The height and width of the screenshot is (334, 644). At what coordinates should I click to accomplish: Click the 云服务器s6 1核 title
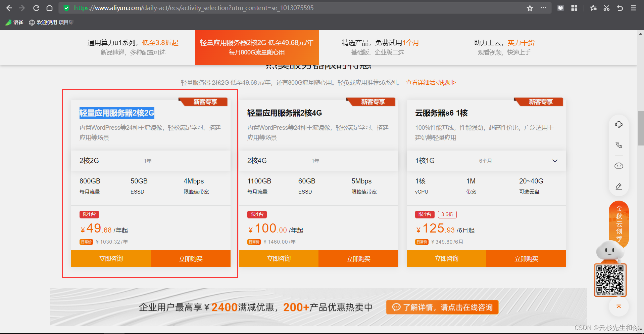coord(441,113)
